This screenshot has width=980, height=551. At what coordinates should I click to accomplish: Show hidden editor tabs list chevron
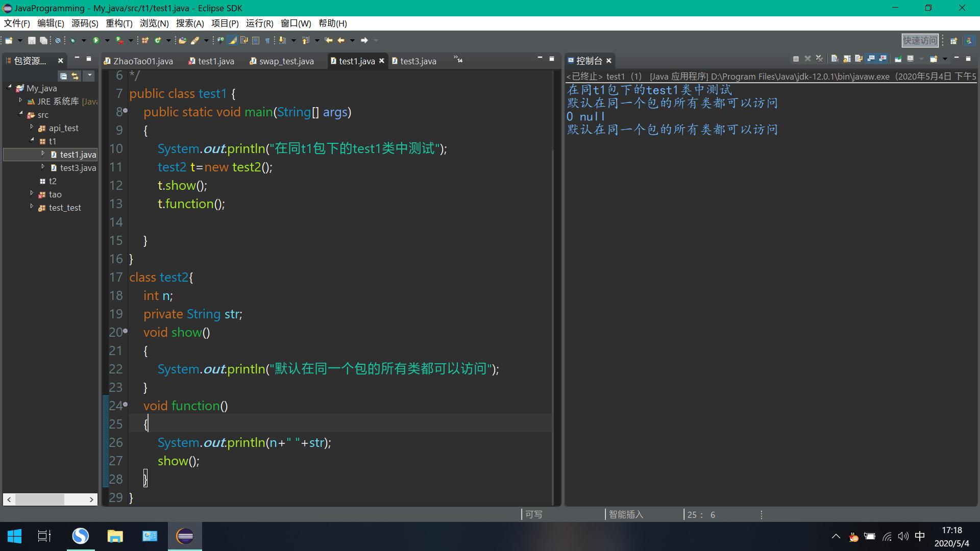tap(458, 60)
